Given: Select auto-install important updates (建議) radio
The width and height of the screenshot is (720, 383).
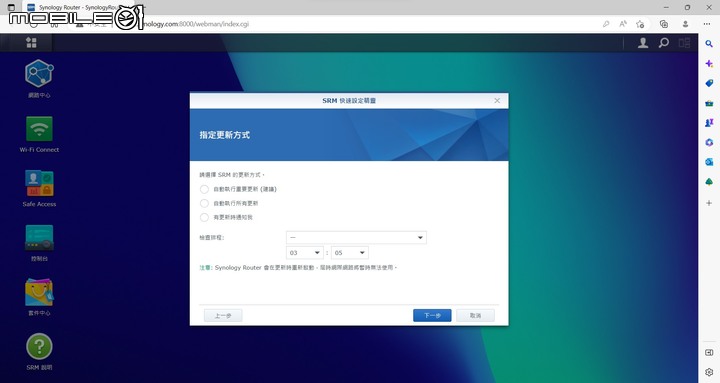Looking at the screenshot, I should point(204,189).
